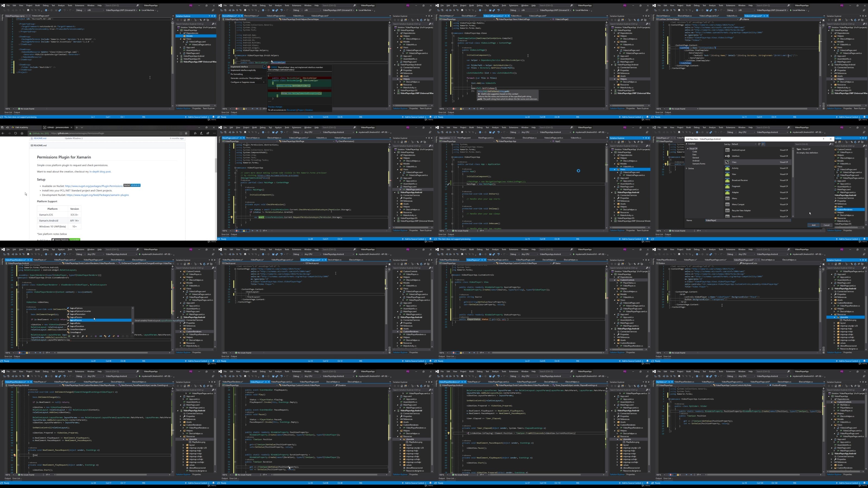
Task: Open the myget.org xamarin-plugins feed link
Action: pos(97,195)
